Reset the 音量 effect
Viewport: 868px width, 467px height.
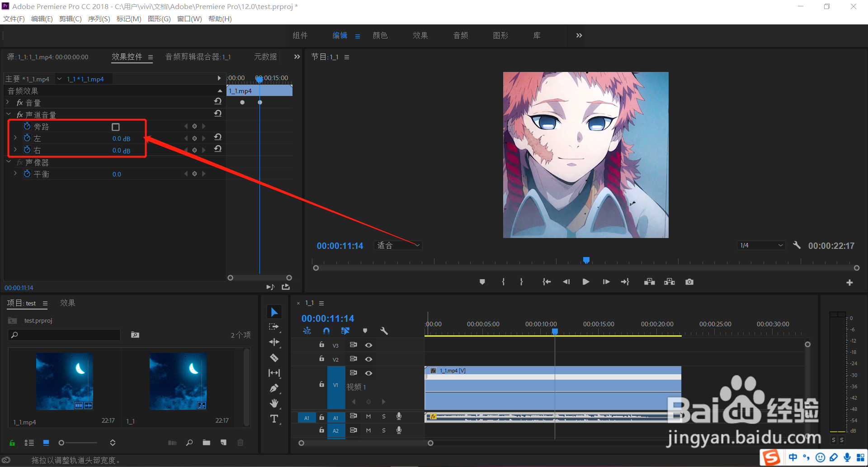coord(218,101)
